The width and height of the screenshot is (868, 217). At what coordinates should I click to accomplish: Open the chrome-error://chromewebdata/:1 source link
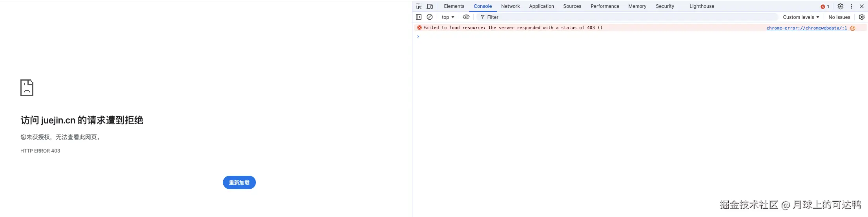tap(806, 28)
